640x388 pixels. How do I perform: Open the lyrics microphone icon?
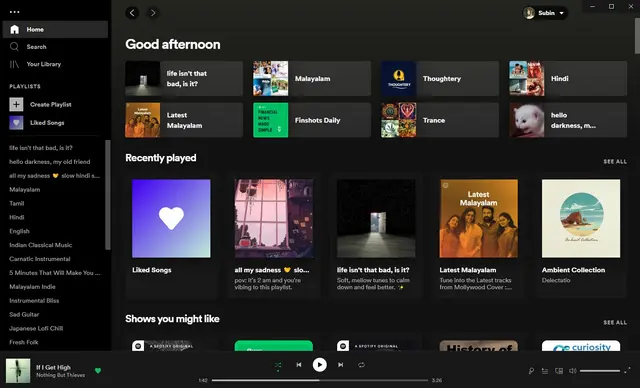tap(531, 371)
